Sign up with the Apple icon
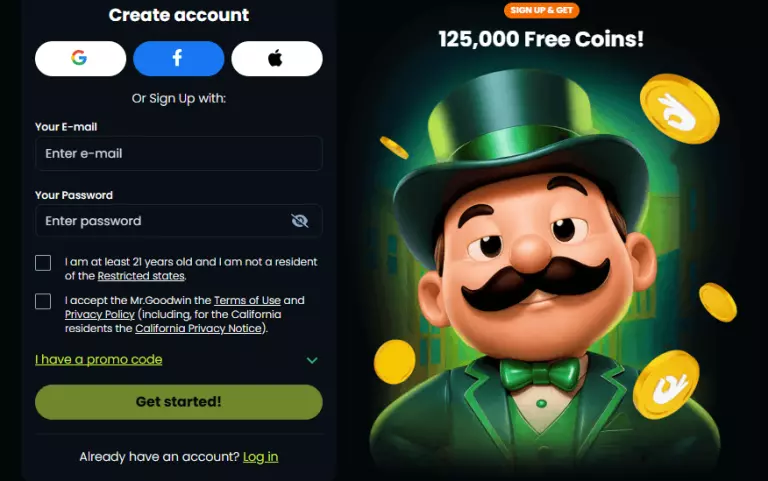The image size is (768, 481). (277, 58)
